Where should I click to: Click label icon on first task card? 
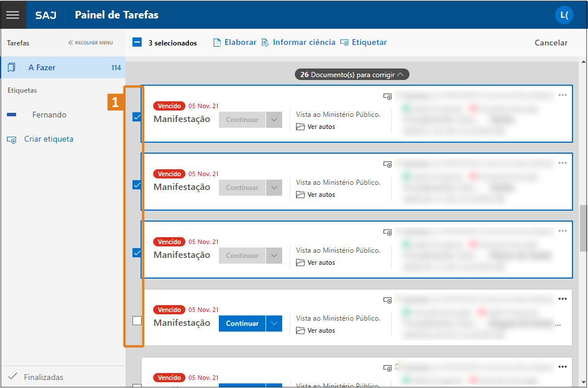click(388, 97)
